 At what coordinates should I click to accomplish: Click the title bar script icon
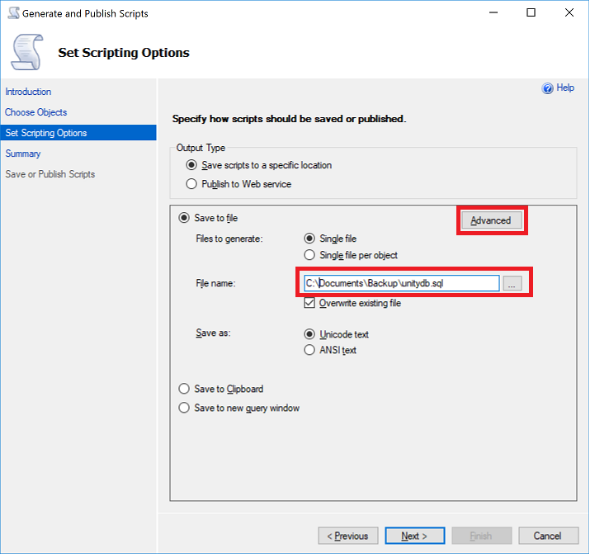[14, 13]
